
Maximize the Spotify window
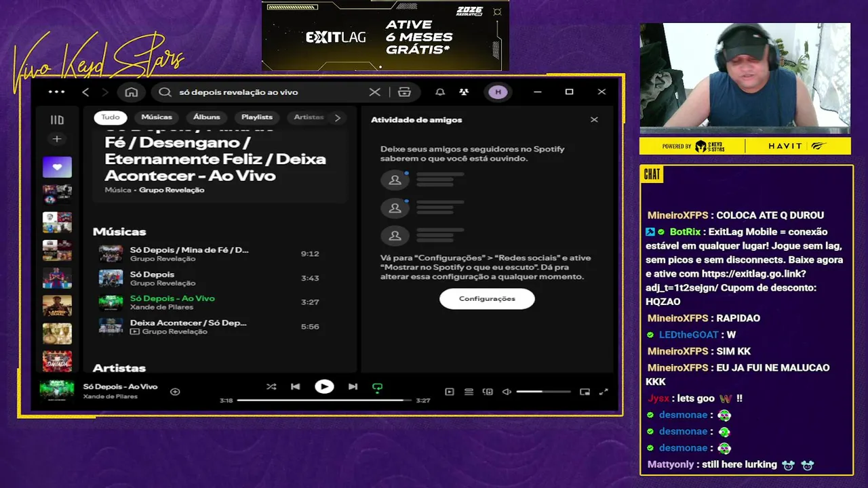569,92
